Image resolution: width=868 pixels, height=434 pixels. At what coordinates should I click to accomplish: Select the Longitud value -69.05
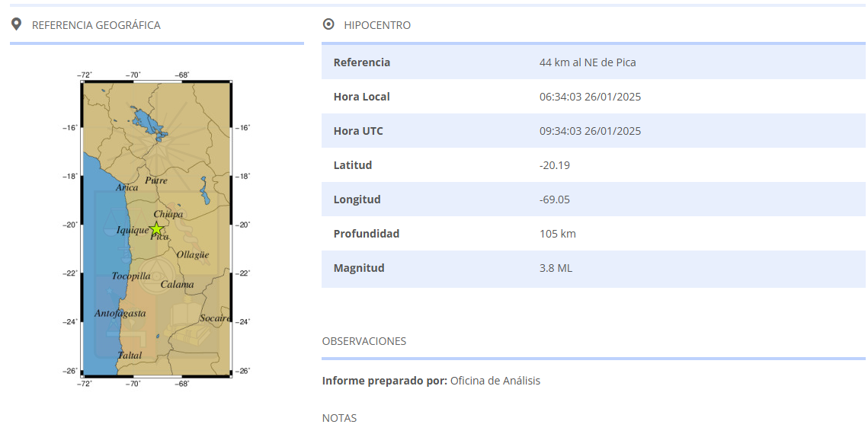(x=554, y=199)
